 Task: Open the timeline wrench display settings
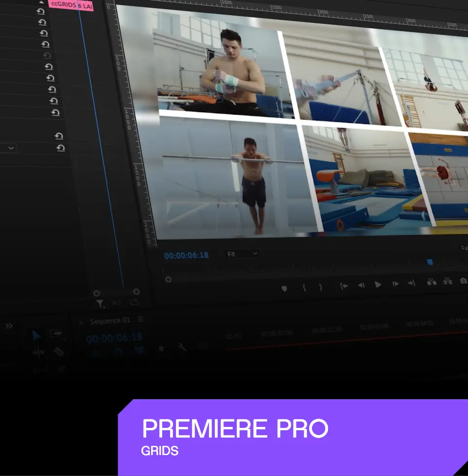click(182, 347)
